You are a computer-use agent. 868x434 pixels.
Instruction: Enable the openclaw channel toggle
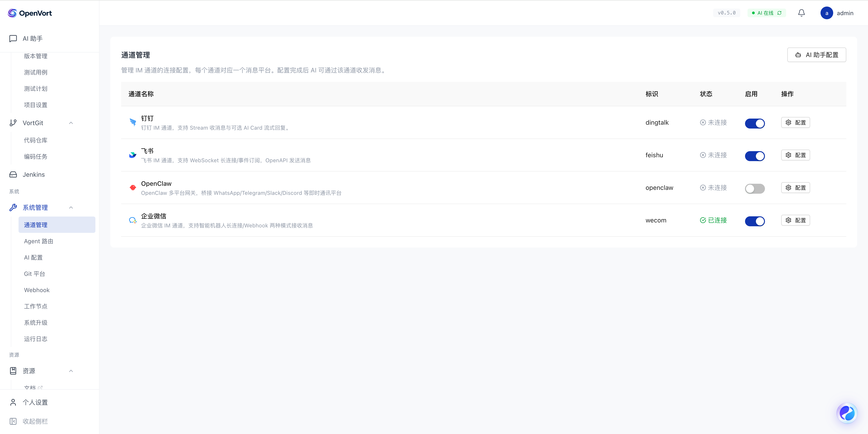point(755,188)
